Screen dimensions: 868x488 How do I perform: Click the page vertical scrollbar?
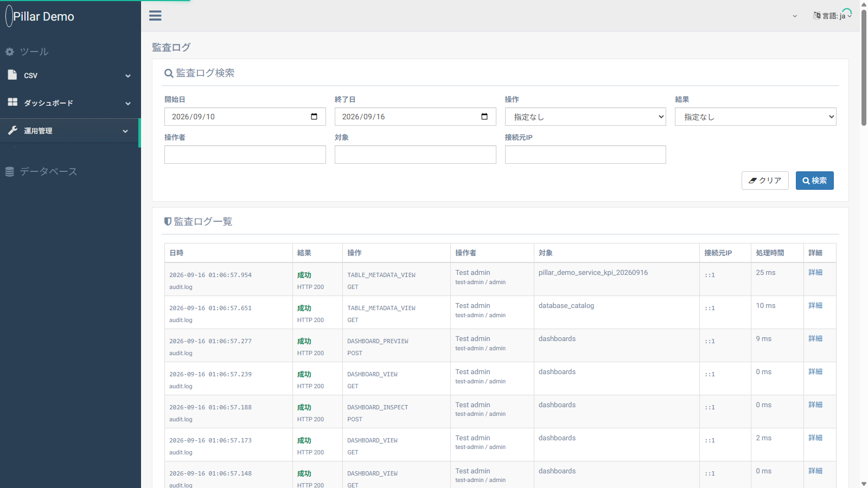(x=864, y=68)
